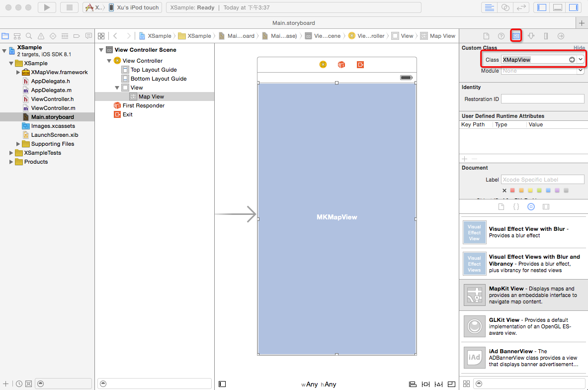588x390 pixels.
Task: Toggle the Navigator panel visibility
Action: (x=542, y=7)
